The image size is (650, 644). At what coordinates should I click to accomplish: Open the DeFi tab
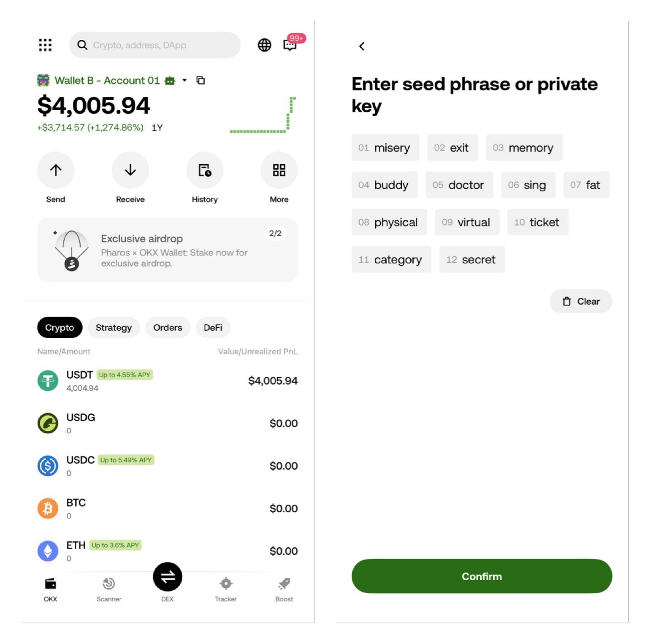[x=213, y=327]
